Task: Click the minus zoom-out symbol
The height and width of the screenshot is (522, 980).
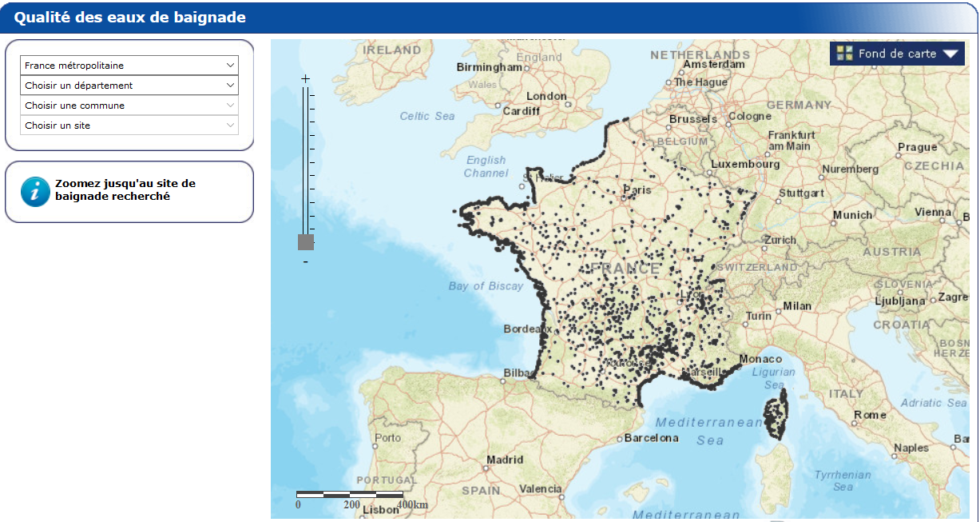Action: (x=305, y=261)
